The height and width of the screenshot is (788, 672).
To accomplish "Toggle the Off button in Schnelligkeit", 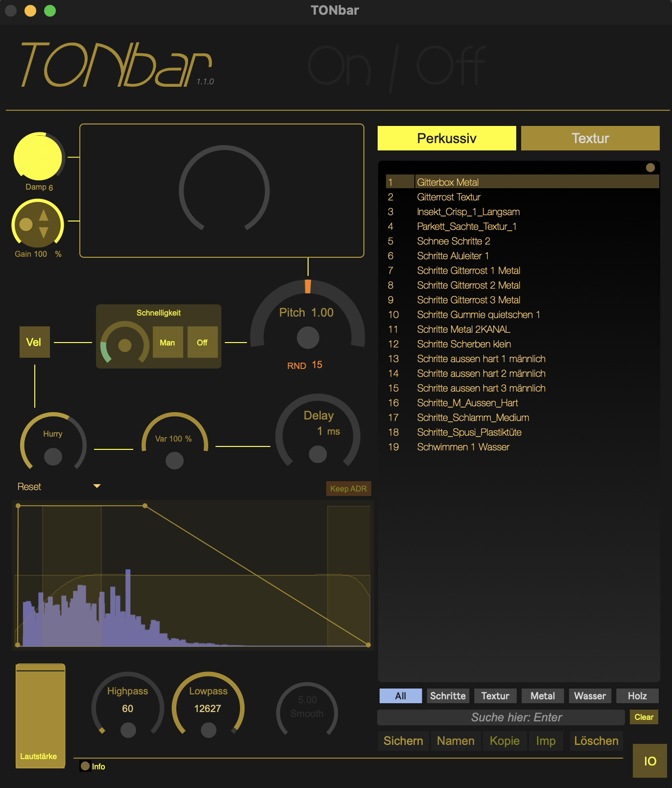I will [x=202, y=343].
